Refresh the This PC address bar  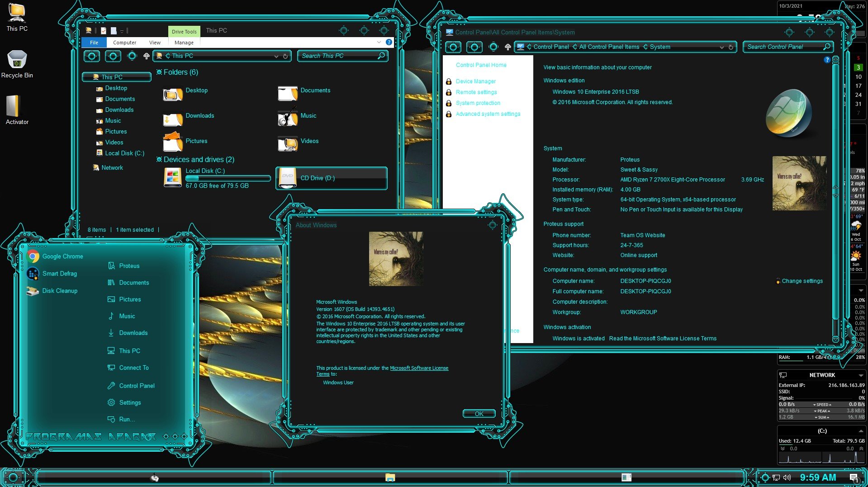285,56
